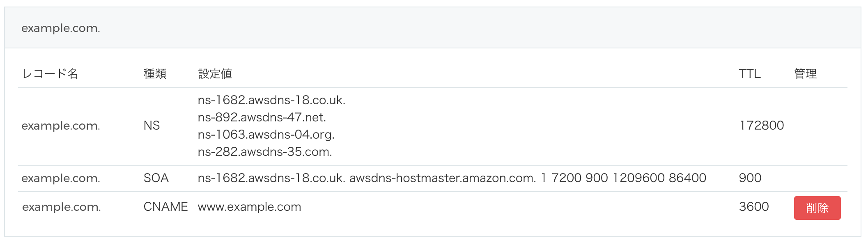Click the レコード名 column header

(x=50, y=74)
